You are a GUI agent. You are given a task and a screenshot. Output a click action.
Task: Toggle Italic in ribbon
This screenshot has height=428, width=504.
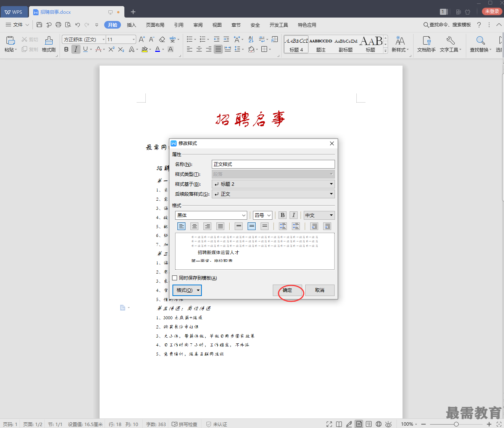tap(76, 49)
